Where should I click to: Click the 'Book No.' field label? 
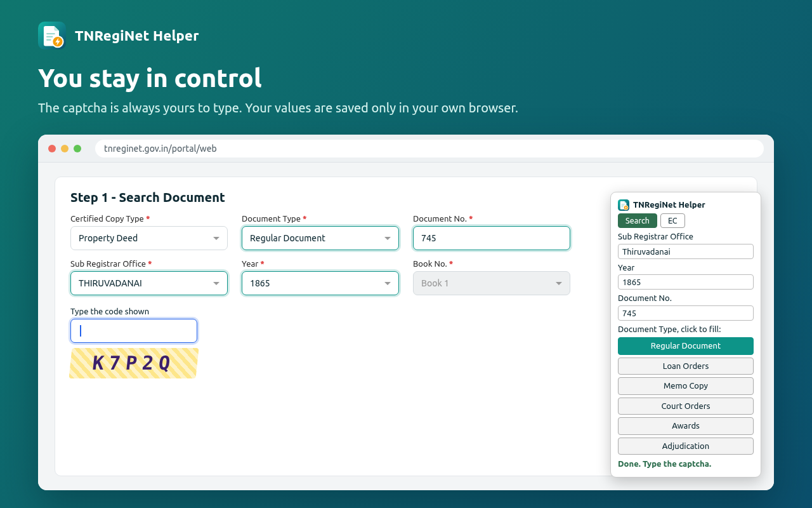[x=433, y=264]
